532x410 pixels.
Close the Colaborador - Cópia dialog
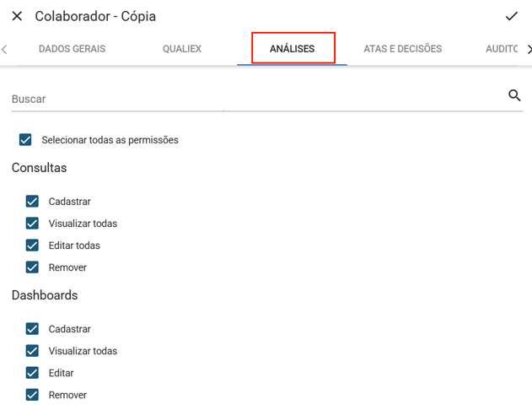(17, 16)
